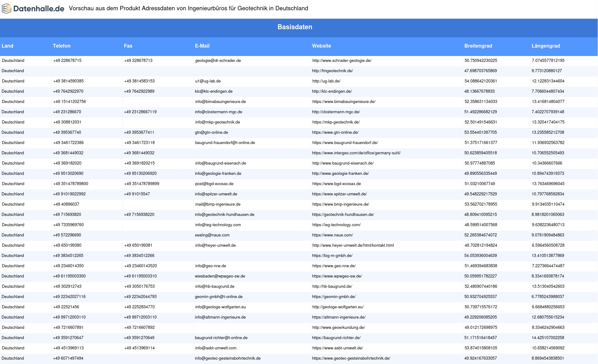598x364 pixels.
Task: Select the Telefon column header
Action: pyautogui.click(x=62, y=46)
